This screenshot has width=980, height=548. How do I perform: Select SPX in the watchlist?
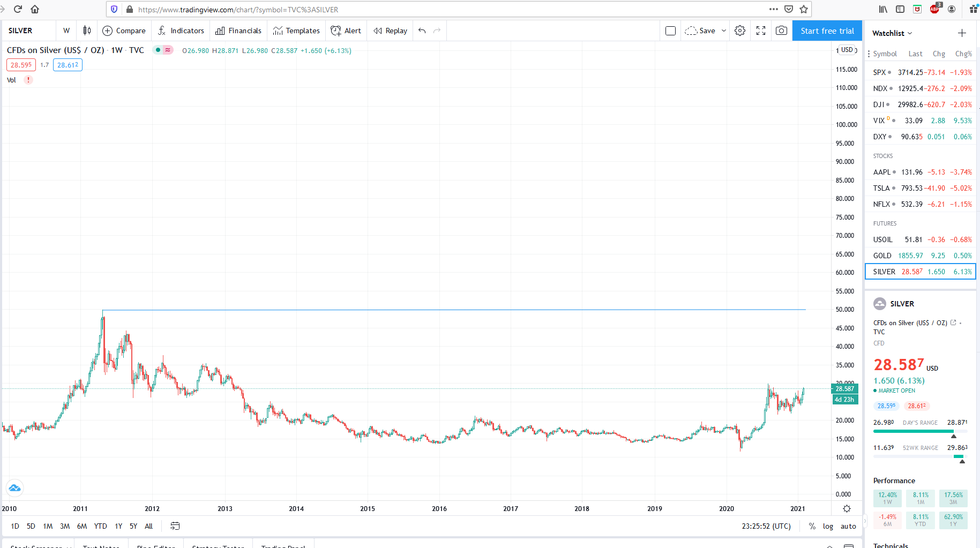[921, 72]
